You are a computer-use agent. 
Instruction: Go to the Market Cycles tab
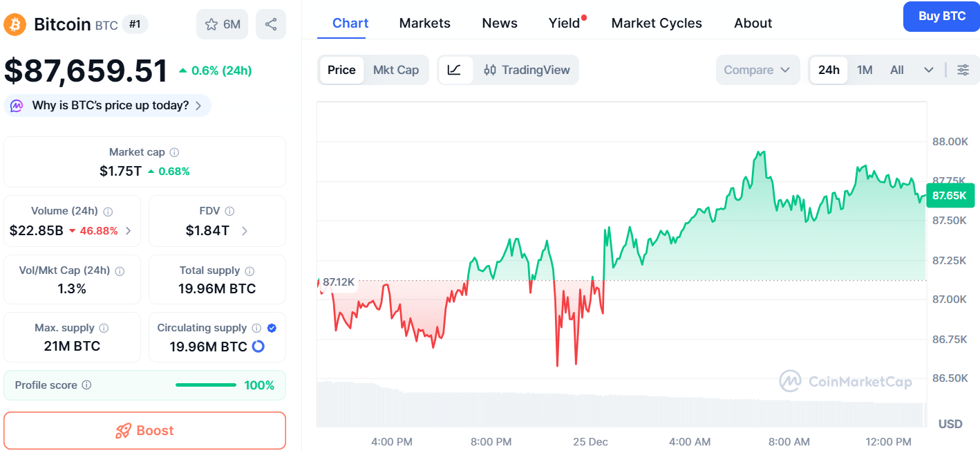[x=657, y=23]
